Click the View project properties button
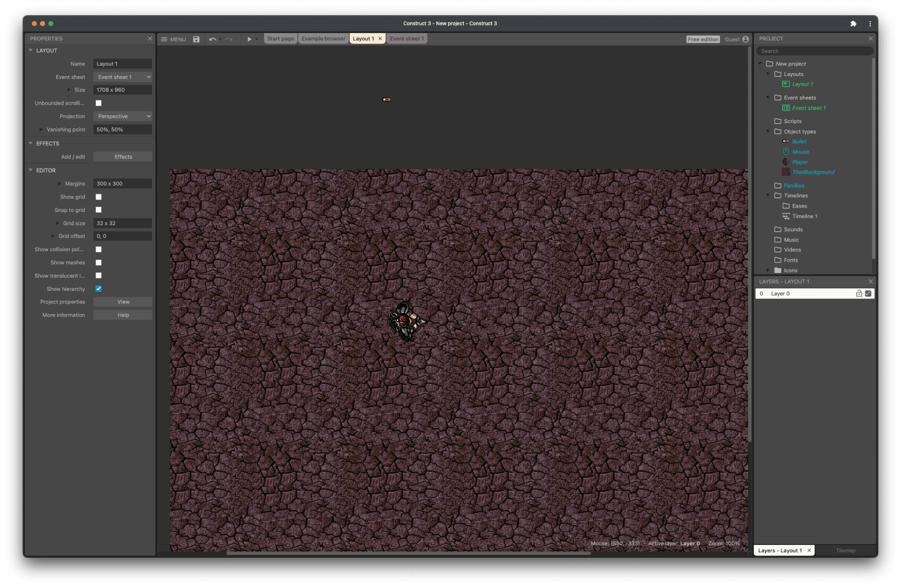The height and width of the screenshot is (588, 901). point(122,301)
